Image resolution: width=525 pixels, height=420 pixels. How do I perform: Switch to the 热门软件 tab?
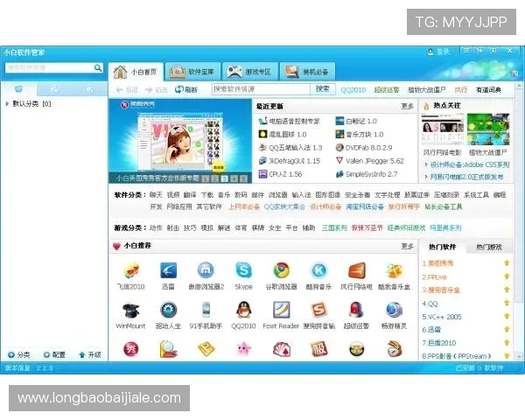pyautogui.click(x=442, y=247)
